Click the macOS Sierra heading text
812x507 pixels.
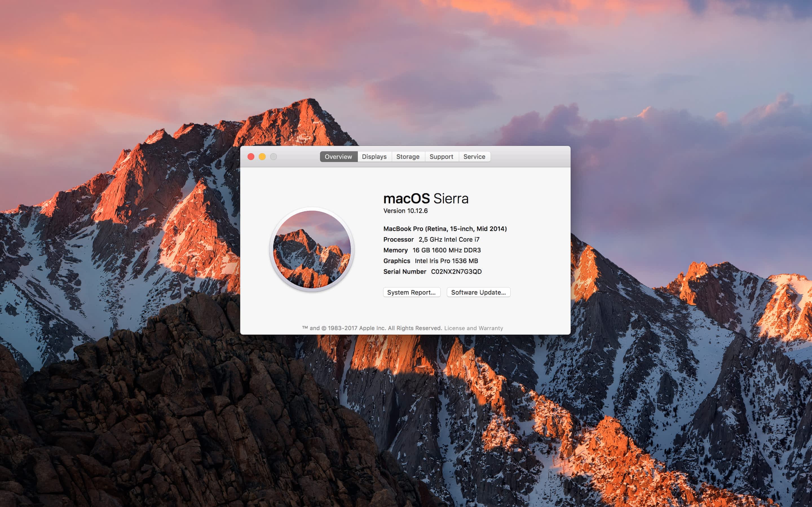pyautogui.click(x=425, y=199)
